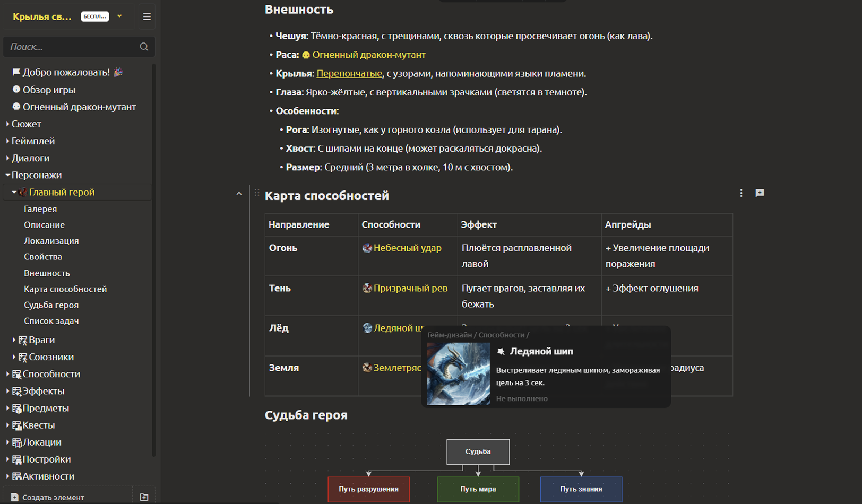
Task: Collapse the Персонажи tree node
Action: click(7, 175)
